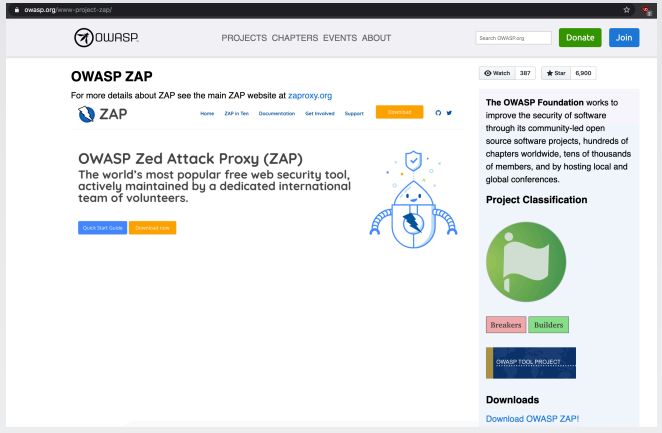Click the OWASP logo in header
Image resolution: width=662 pixels, height=433 pixels.
tap(106, 38)
